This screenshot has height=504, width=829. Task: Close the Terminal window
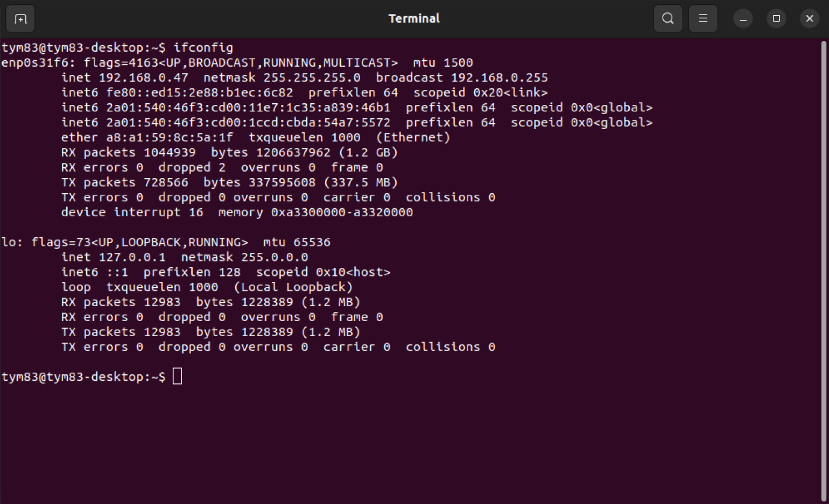click(x=810, y=19)
